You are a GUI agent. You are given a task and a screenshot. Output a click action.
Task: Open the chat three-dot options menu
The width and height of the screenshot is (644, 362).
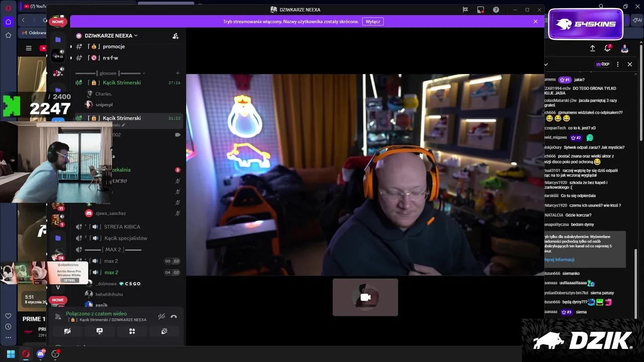pyautogui.click(x=618, y=64)
